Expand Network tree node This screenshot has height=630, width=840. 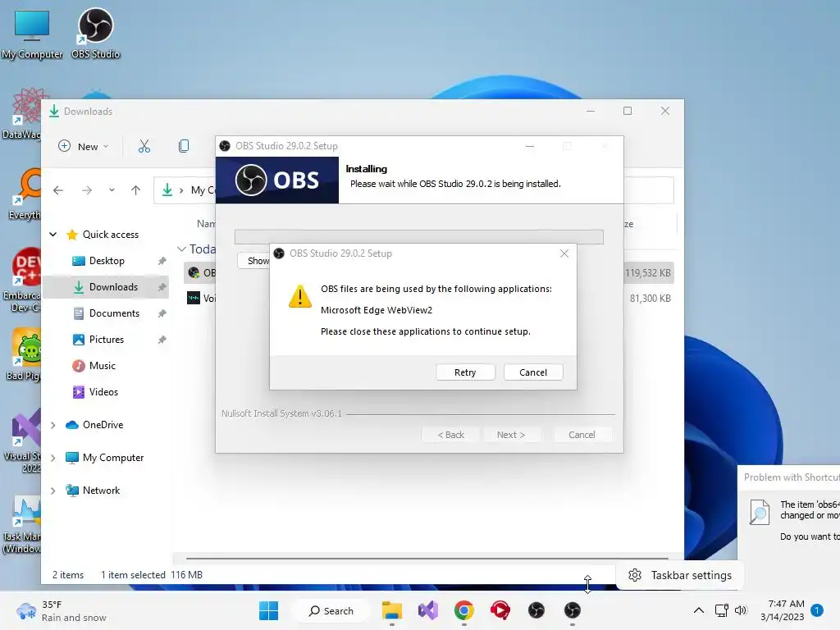52,491
